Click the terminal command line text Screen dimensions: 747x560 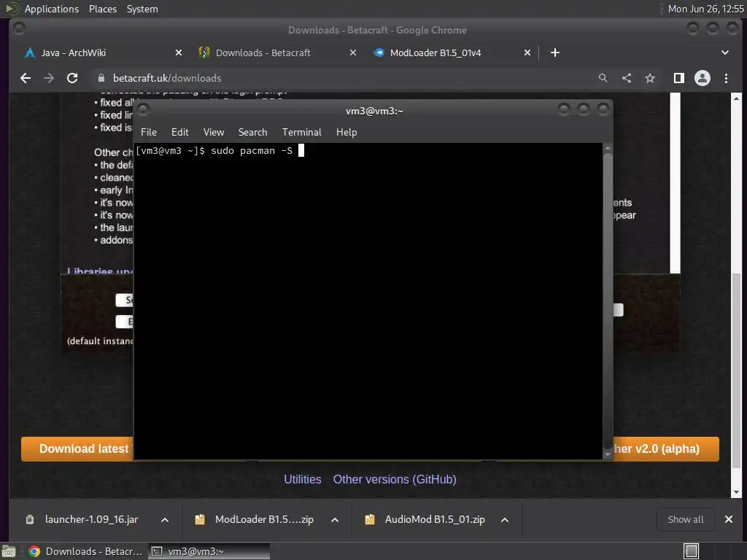pos(214,151)
